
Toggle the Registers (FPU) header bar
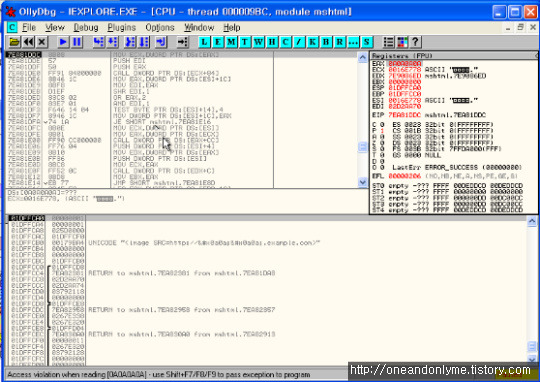click(454, 55)
